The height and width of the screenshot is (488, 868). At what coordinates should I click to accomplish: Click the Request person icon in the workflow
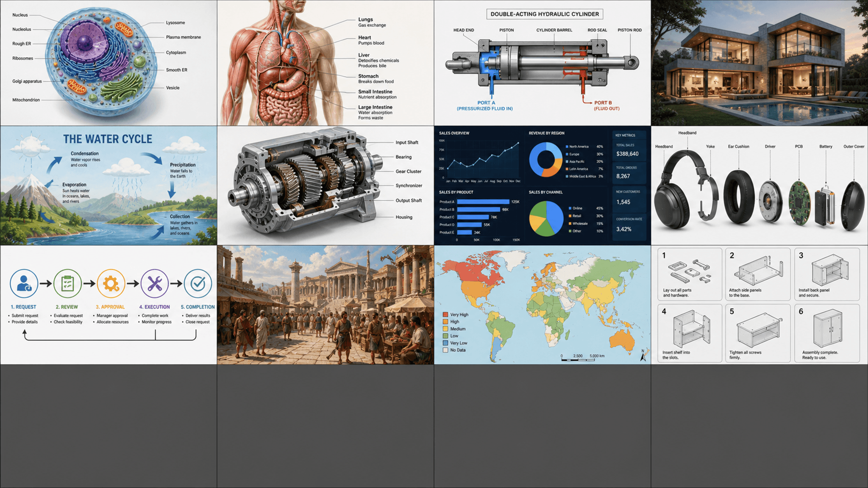tap(24, 283)
